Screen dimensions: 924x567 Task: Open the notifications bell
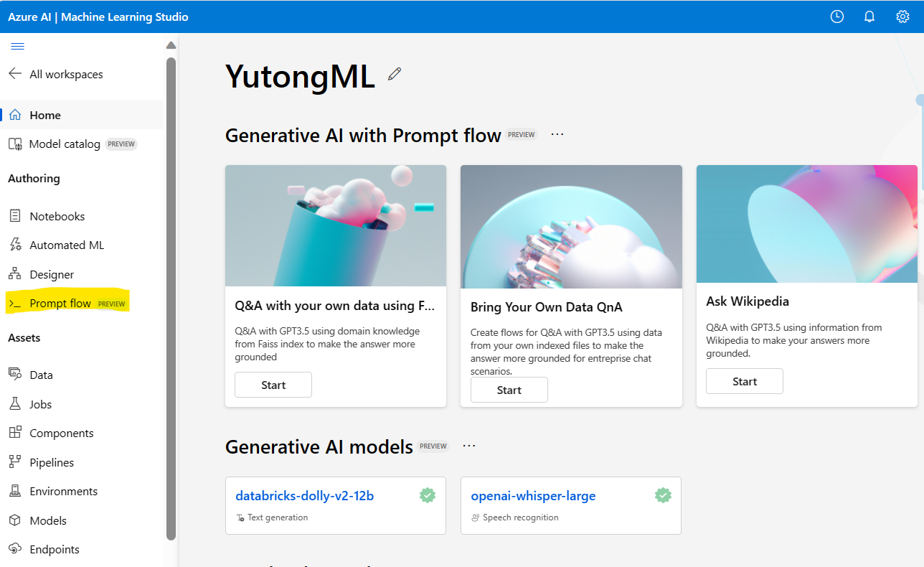869,17
